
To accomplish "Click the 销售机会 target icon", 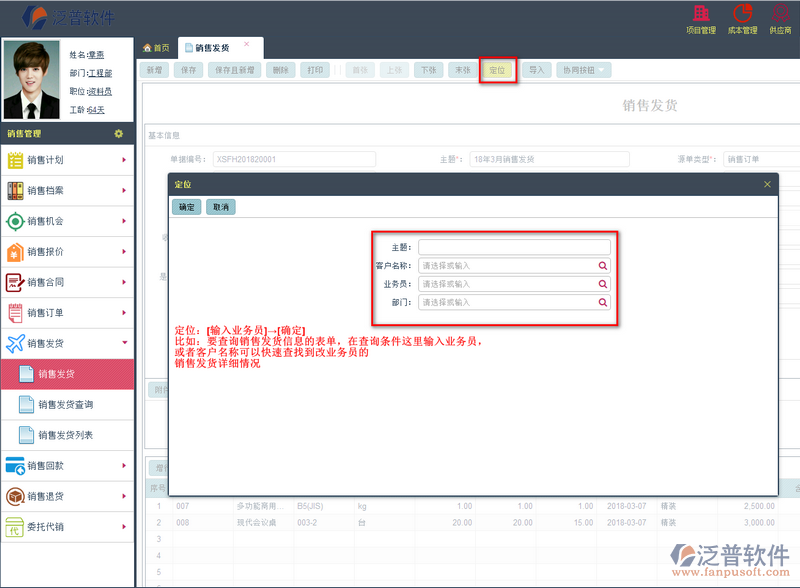I will 15,222.
